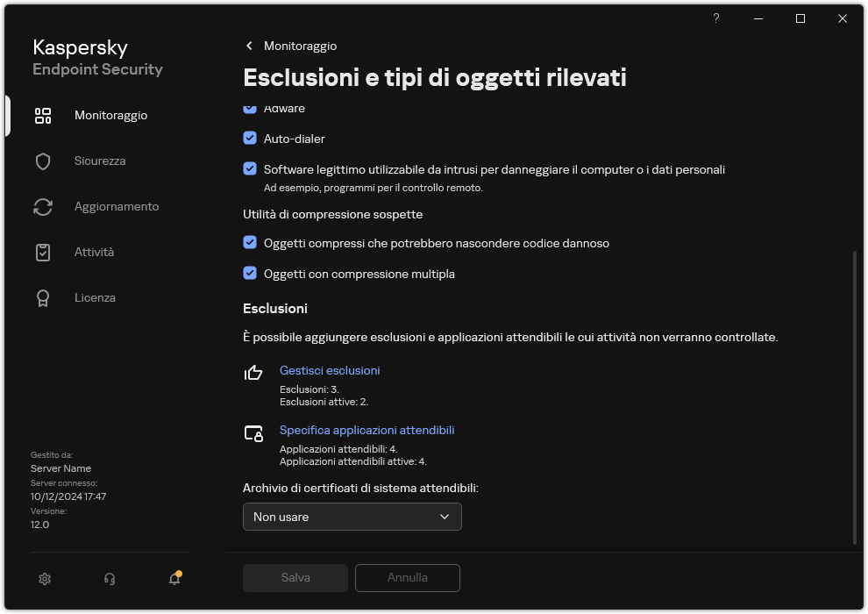Open application settings gear icon
This screenshot has height=614, width=868.
pyautogui.click(x=44, y=579)
